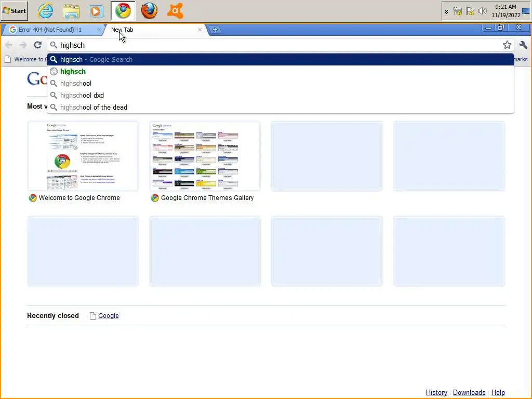Screen dimensions: 532x399
Task: Reopen recently closed Google page
Action: coord(108,316)
